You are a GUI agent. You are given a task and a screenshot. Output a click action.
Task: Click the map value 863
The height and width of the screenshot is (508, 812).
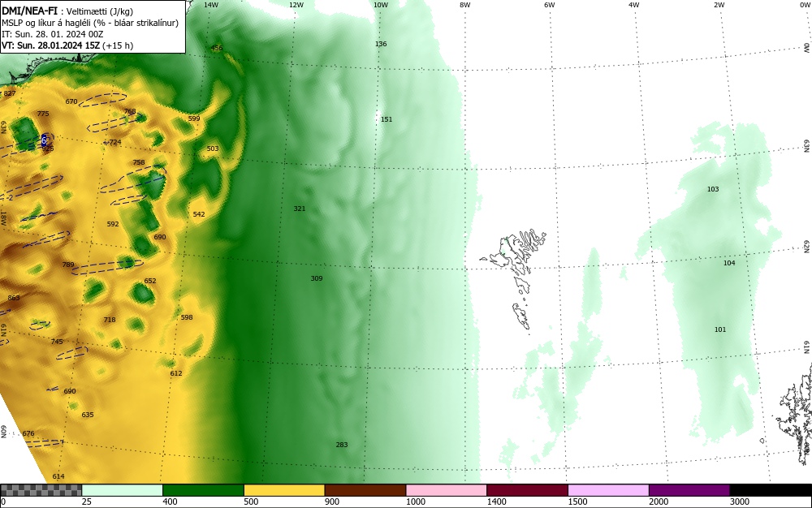click(x=14, y=298)
